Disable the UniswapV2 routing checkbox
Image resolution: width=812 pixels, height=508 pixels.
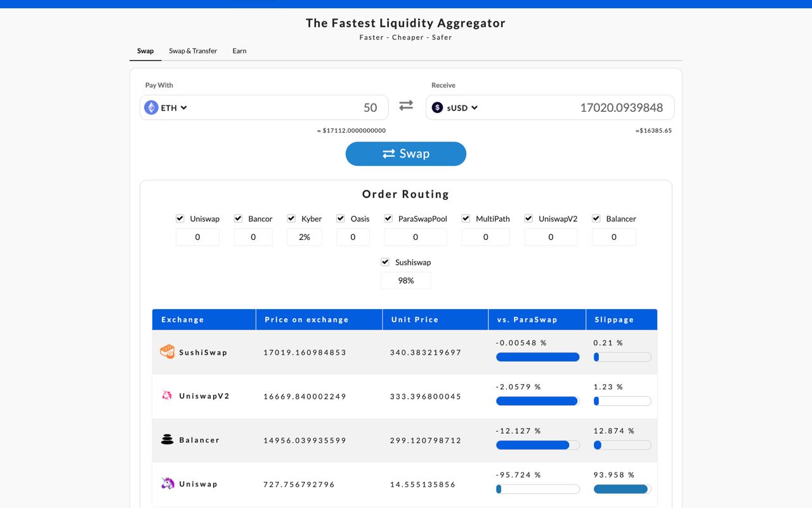point(528,218)
